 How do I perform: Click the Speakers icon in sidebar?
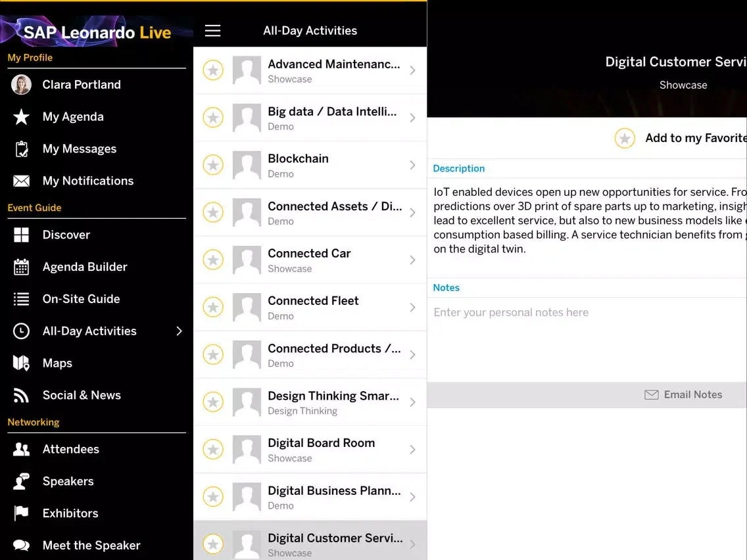click(21, 481)
